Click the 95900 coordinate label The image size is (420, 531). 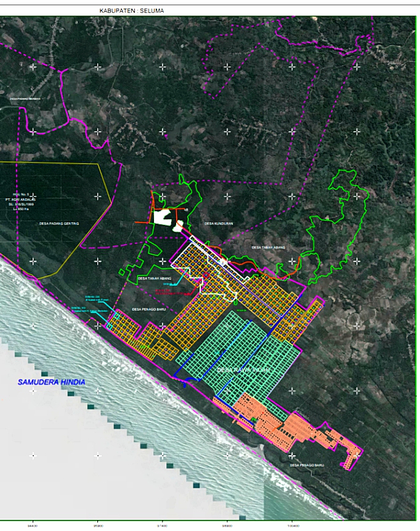[x=97, y=526]
